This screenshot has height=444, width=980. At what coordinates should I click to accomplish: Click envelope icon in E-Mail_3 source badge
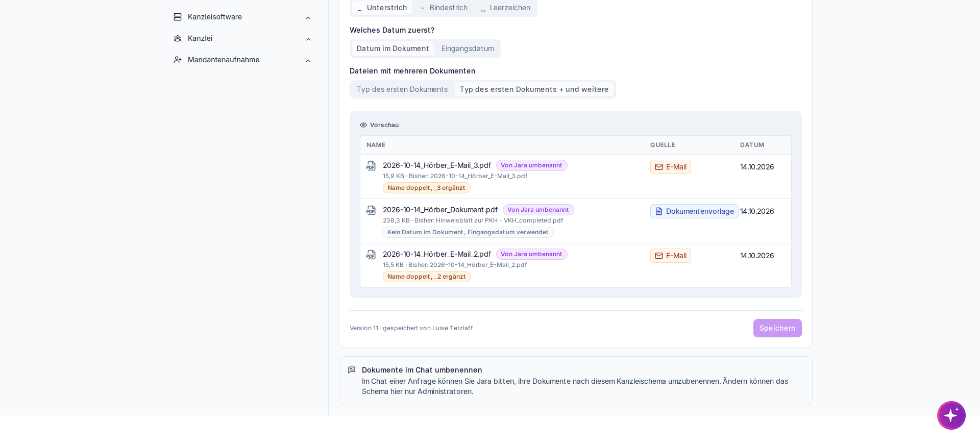tap(659, 167)
